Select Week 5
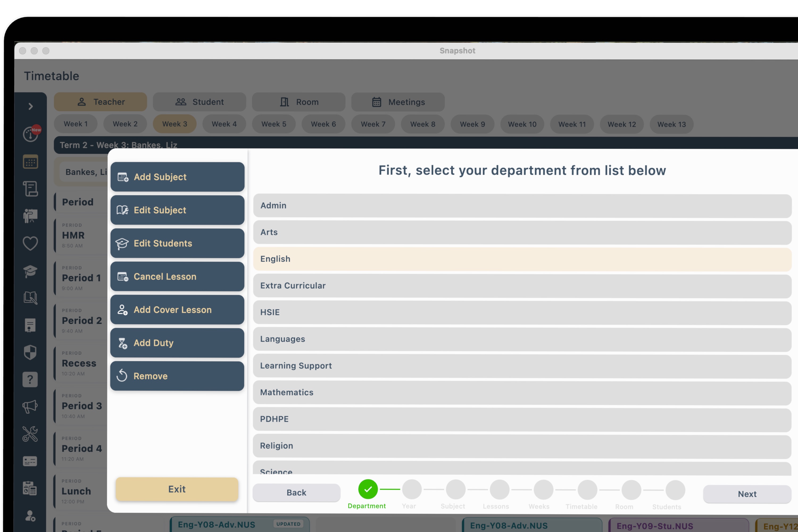Screen dimensions: 798x532 [274, 124]
